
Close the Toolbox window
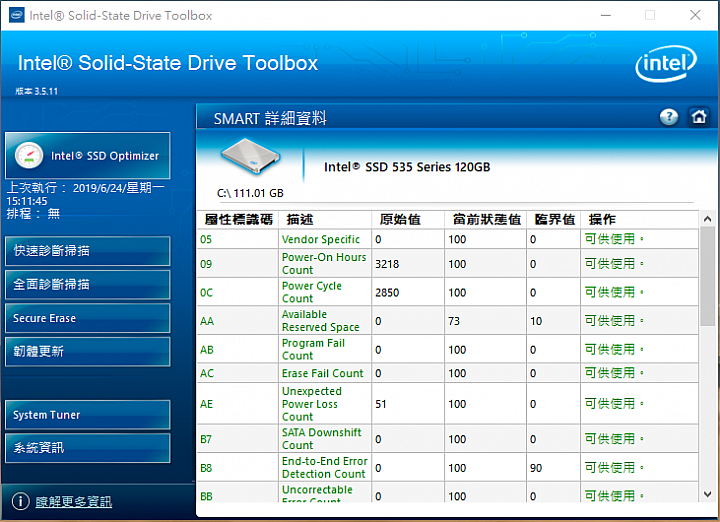tap(695, 15)
